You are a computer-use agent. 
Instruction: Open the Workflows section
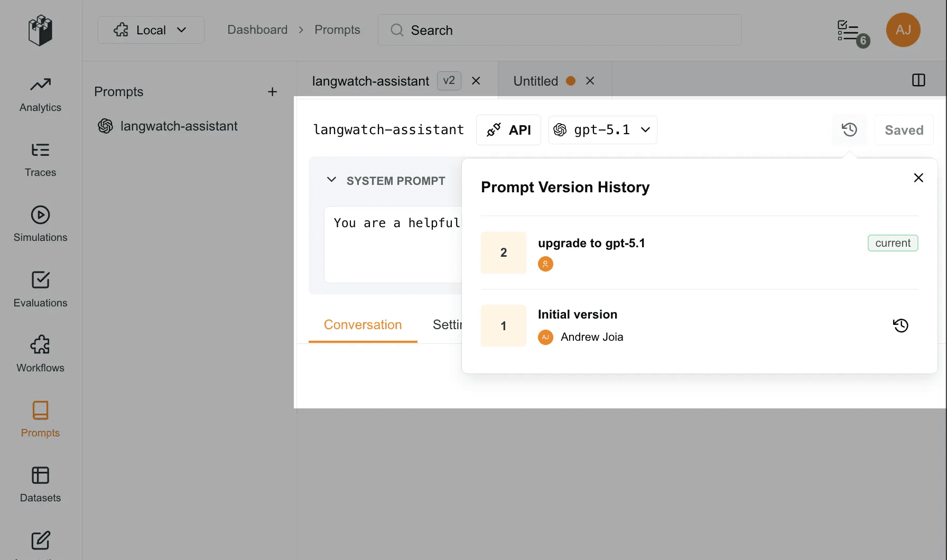point(40,355)
